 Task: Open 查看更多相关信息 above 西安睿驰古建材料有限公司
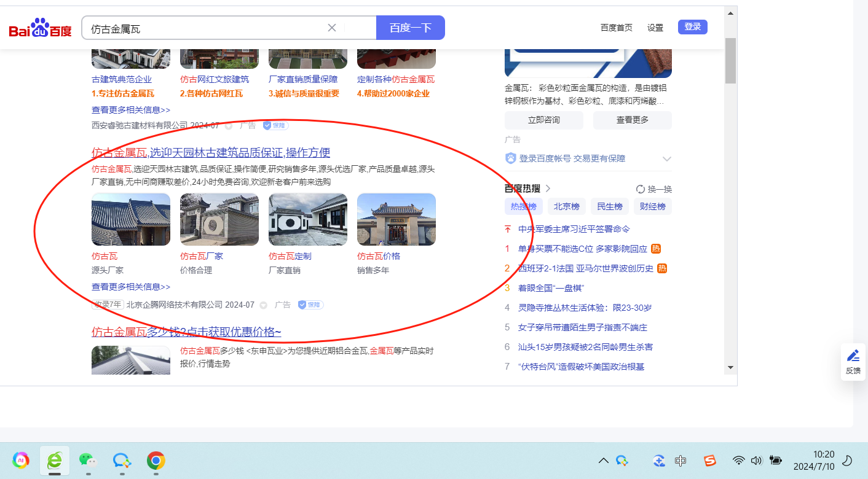tap(131, 110)
